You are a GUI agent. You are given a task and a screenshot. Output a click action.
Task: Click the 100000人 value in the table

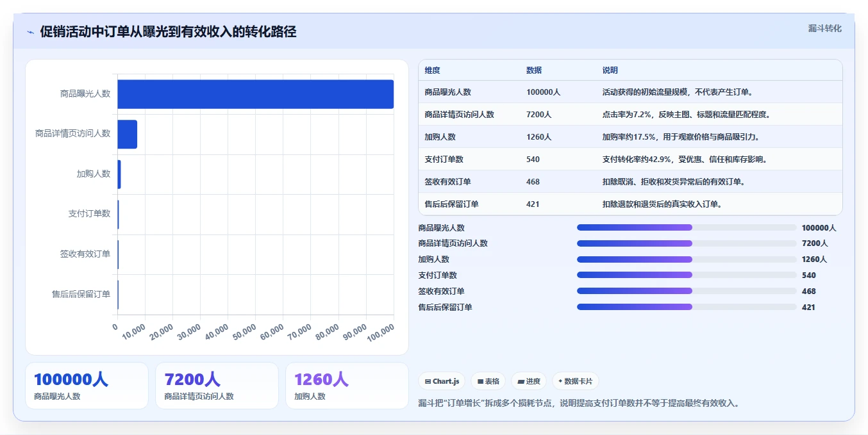[543, 92]
